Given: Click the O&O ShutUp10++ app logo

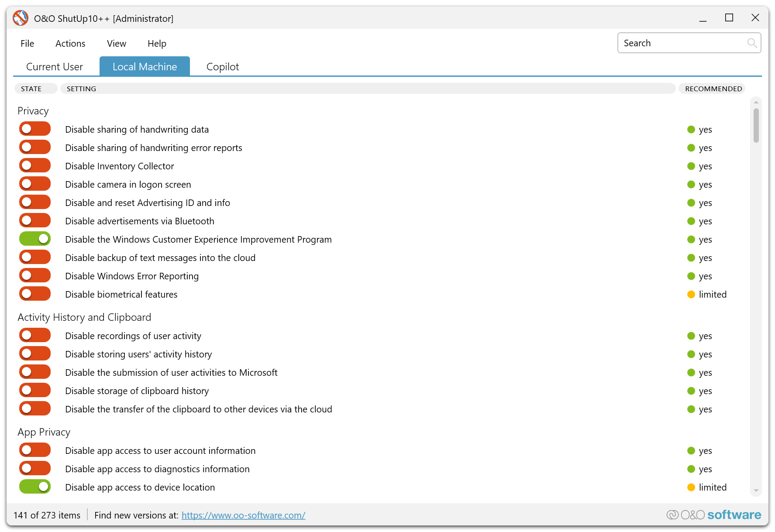Looking at the screenshot, I should pyautogui.click(x=20, y=18).
